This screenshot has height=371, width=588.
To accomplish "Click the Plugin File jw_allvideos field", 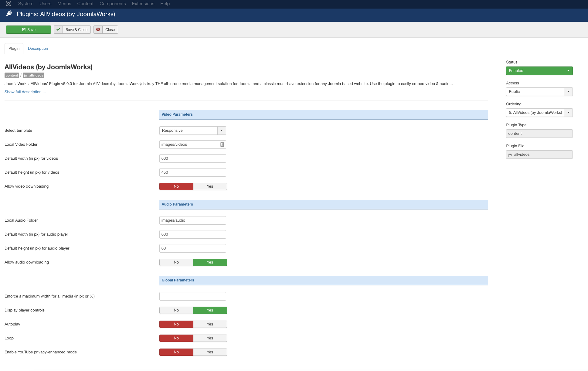I will coord(539,155).
